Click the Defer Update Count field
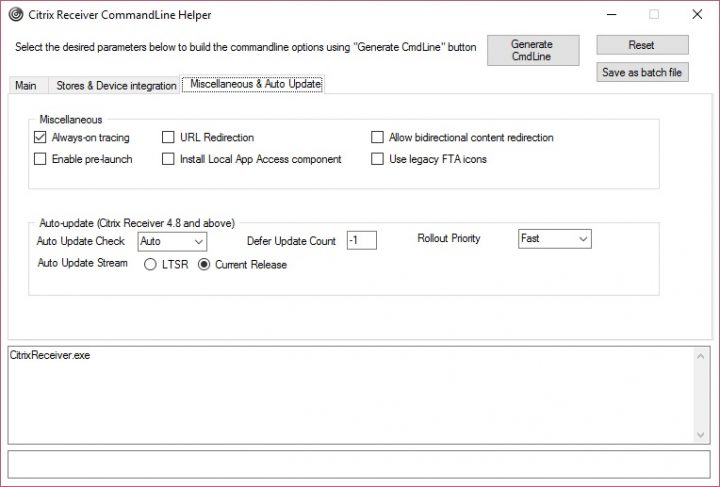720x487 pixels. tap(361, 240)
